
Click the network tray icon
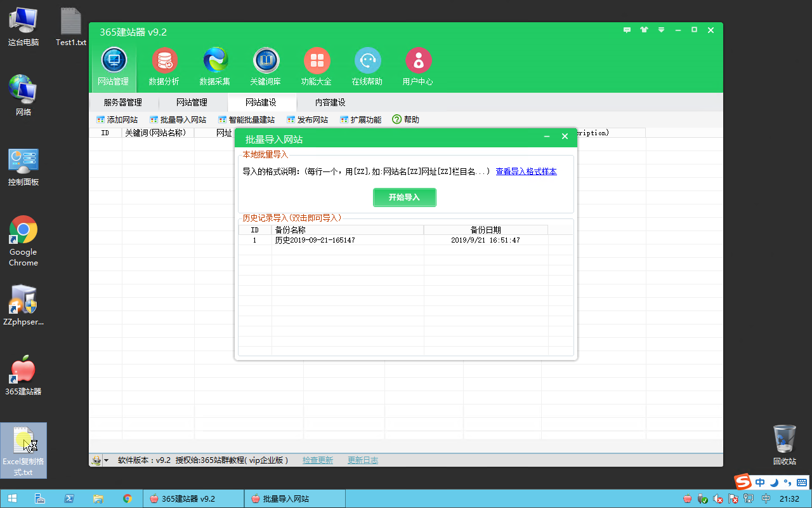749,499
